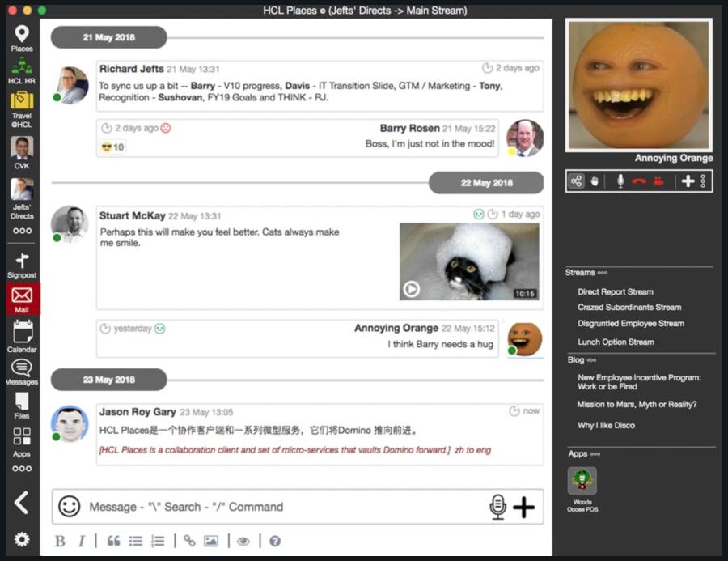
Task: Add a participant with the plus icon
Action: tap(688, 181)
